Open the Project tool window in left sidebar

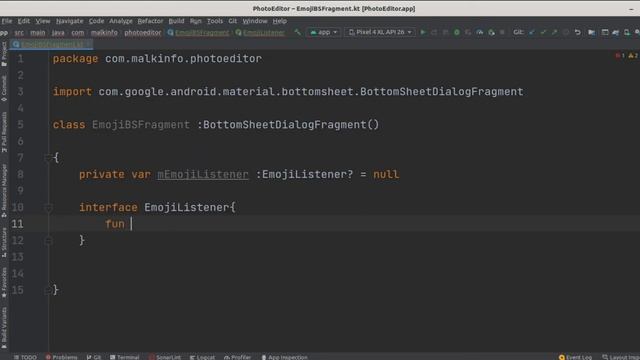coord(4,54)
